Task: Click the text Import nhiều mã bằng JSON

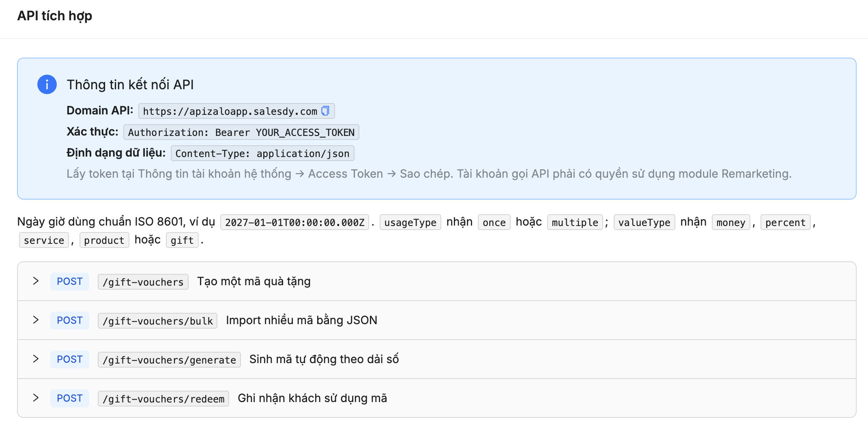Action: (x=302, y=320)
